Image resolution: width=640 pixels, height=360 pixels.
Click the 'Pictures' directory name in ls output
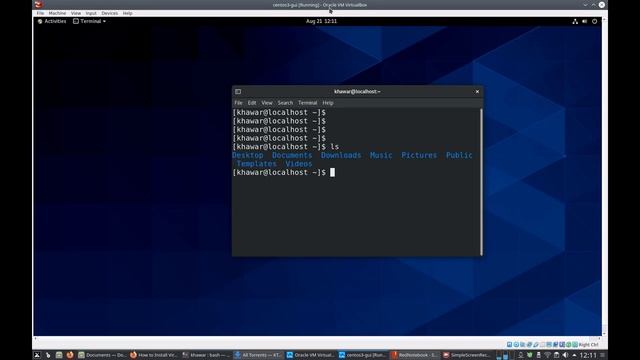coord(419,155)
